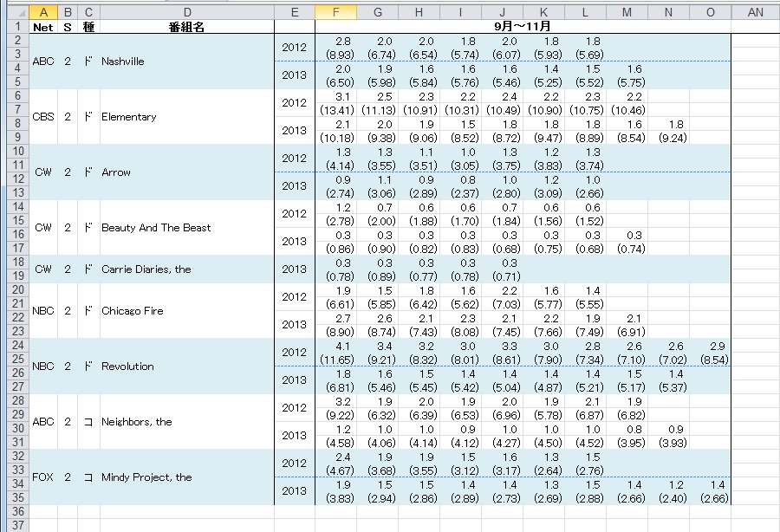
Task: Select column M header
Action: click(627, 12)
